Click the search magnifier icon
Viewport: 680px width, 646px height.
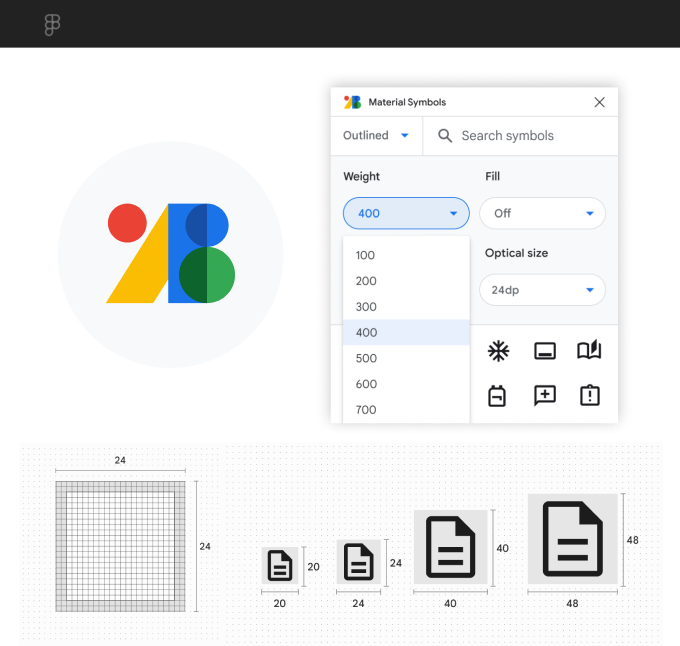(445, 136)
